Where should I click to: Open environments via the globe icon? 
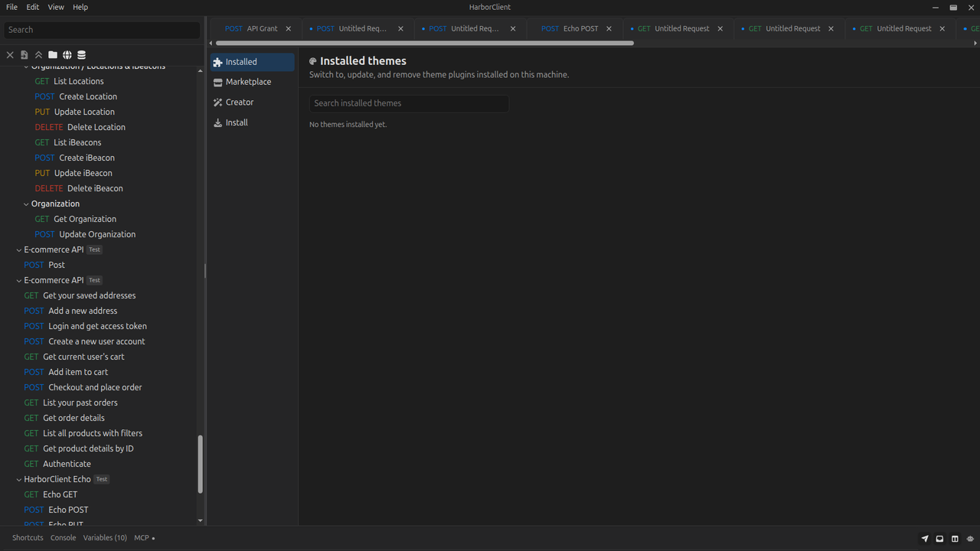(x=67, y=55)
